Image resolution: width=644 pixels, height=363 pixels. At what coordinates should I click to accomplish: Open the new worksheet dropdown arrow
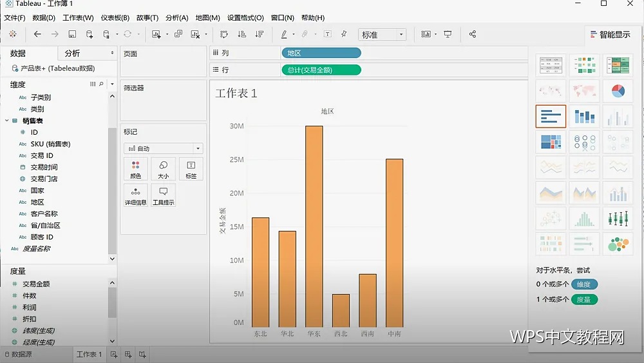167,34
